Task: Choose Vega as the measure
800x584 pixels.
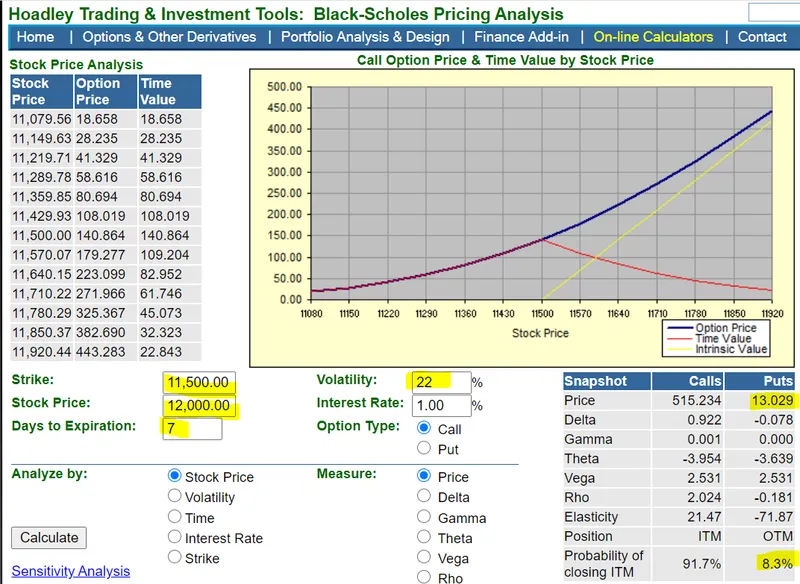Action: (423, 557)
